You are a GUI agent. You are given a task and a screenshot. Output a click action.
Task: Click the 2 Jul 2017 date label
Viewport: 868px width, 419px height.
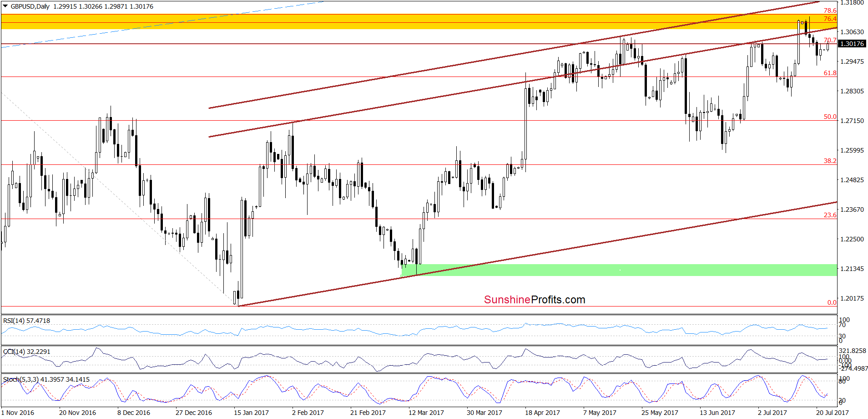click(x=772, y=413)
